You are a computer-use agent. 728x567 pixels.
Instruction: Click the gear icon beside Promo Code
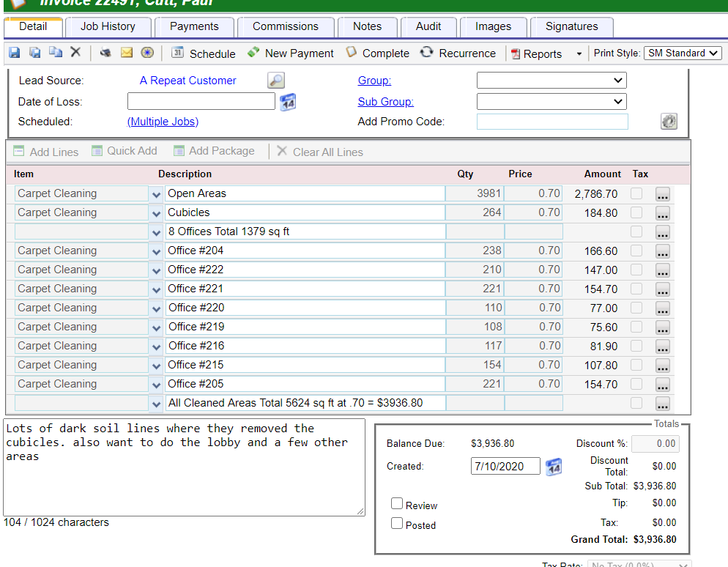(669, 122)
